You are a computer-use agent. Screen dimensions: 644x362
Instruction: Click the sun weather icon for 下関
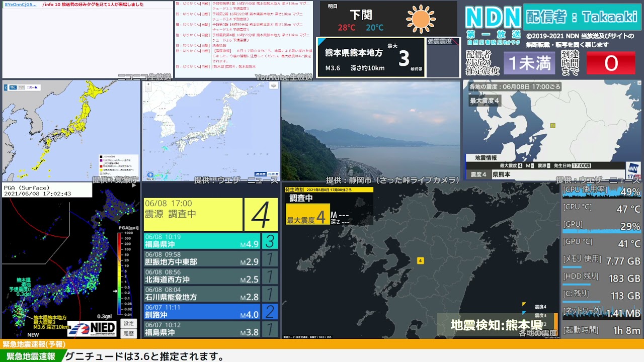(x=421, y=19)
